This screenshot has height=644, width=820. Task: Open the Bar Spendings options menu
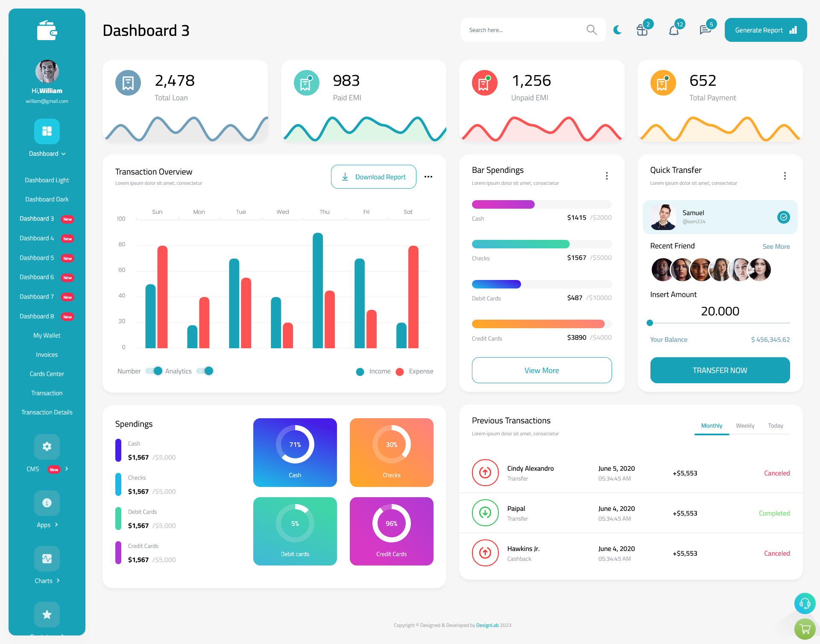607,175
